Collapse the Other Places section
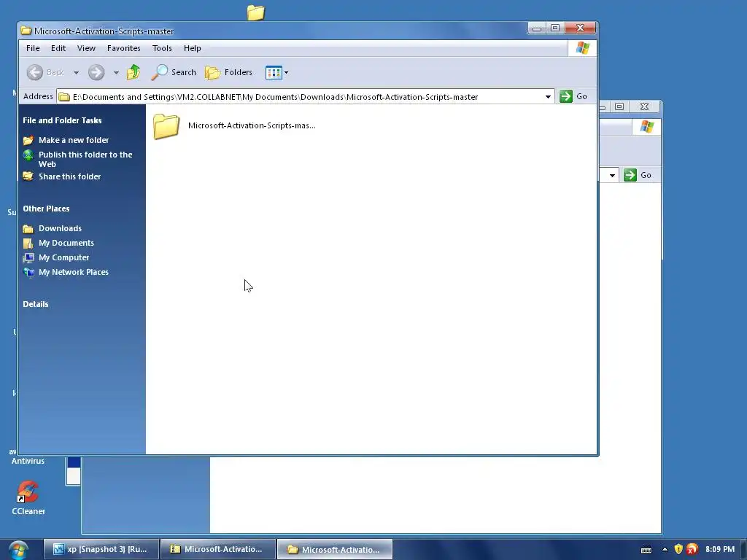 [x=46, y=209]
